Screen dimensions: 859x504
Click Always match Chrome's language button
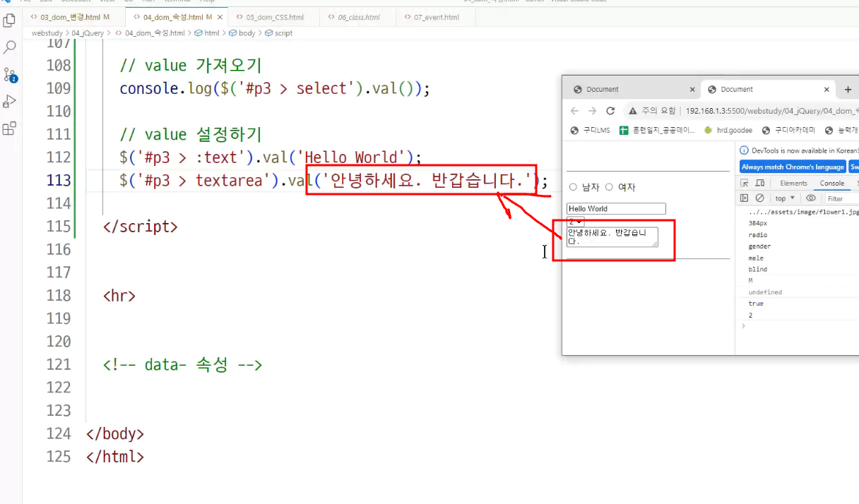(793, 167)
